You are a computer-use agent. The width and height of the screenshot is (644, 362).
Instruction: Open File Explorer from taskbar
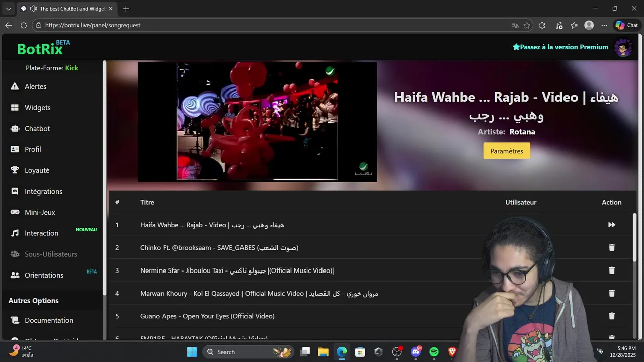(323, 352)
